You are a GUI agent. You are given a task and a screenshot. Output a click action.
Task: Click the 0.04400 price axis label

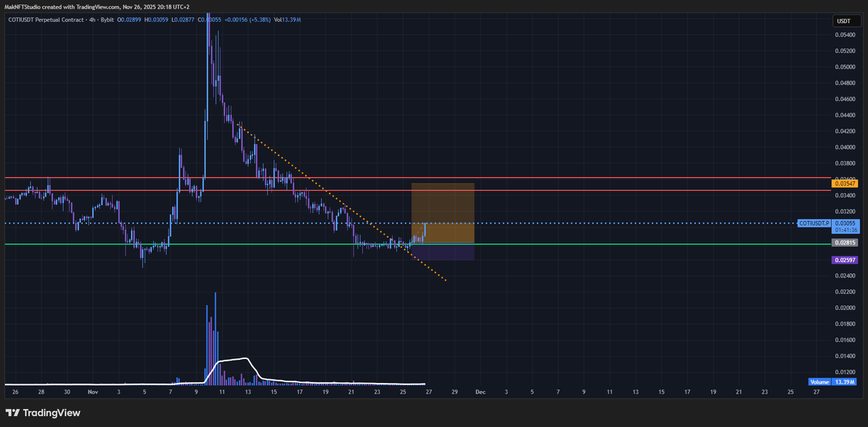tap(843, 115)
